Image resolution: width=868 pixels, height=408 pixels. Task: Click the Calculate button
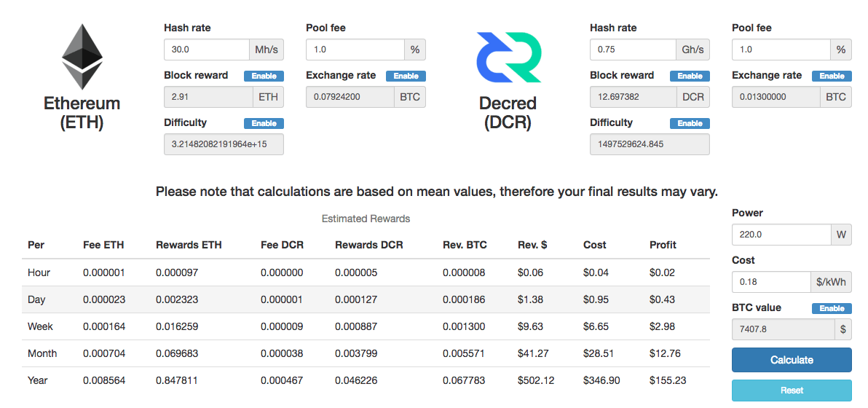click(792, 361)
